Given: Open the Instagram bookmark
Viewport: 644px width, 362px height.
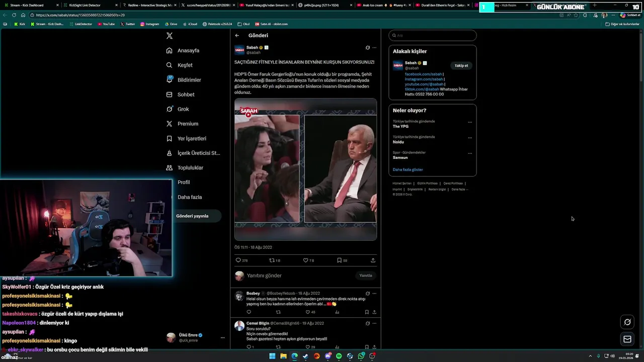Looking at the screenshot, I should point(149,24).
